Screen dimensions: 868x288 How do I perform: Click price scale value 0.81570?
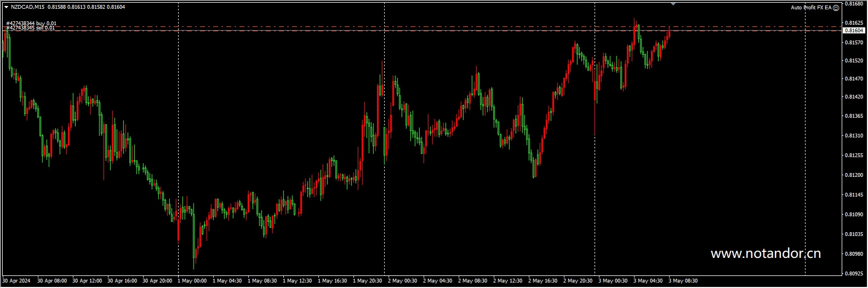tap(854, 42)
